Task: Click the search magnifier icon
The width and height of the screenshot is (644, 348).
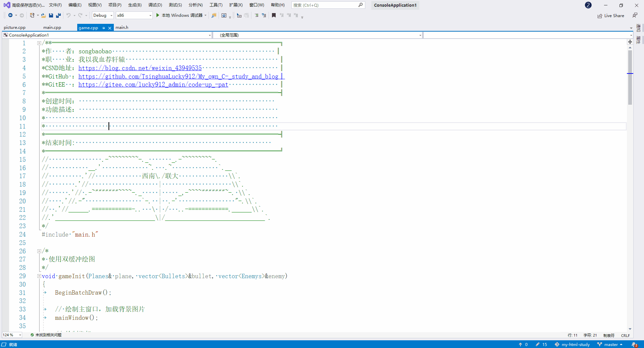Action: (361, 5)
